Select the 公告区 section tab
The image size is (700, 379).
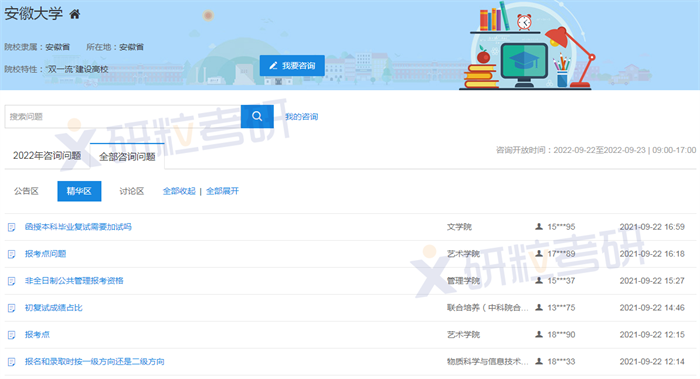26,191
